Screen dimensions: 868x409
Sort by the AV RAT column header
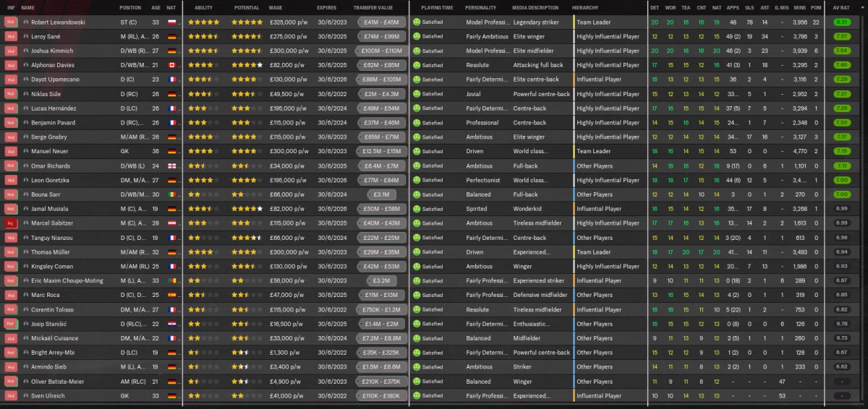coord(841,7)
